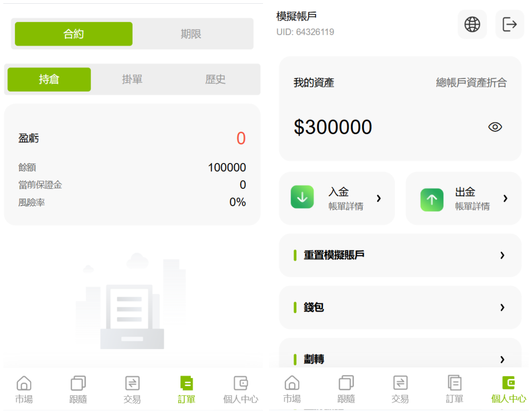The image size is (532, 414).
Task: Select the 掛單 tab
Action: pos(132,80)
